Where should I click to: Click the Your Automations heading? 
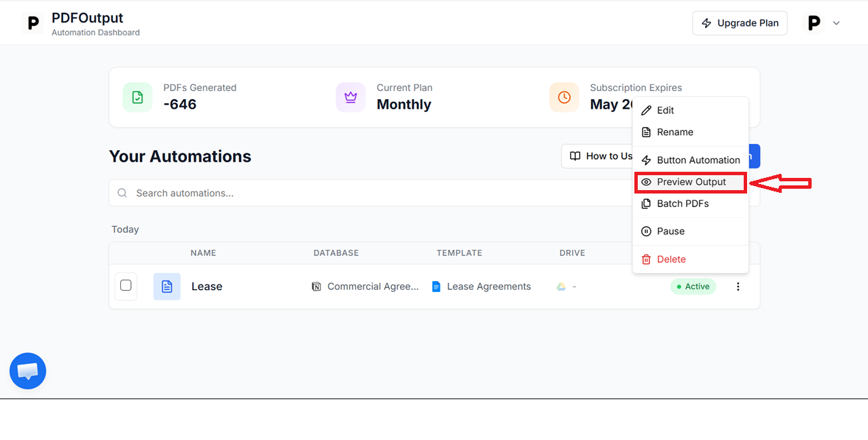pos(180,156)
